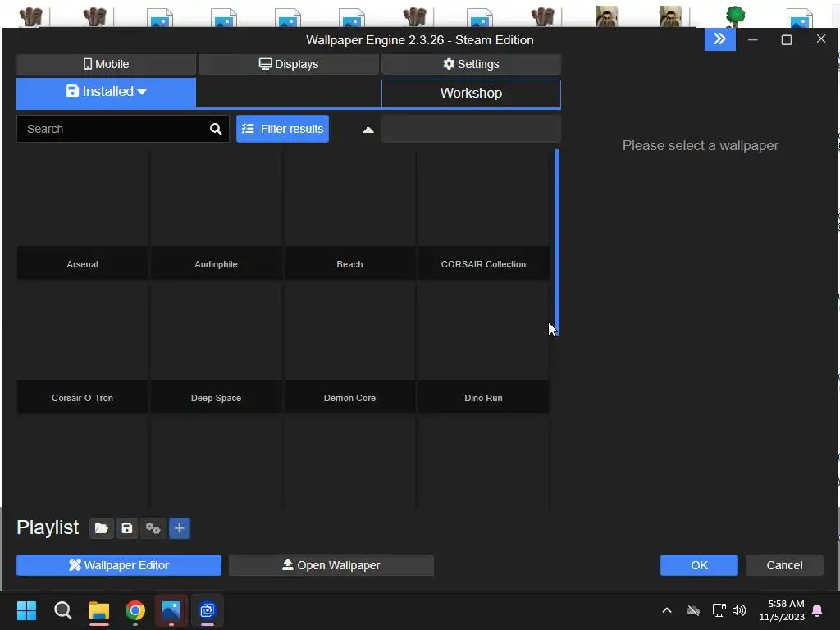Collapse the side panel double-arrow icon
Image resolution: width=840 pixels, height=630 pixels.
(x=720, y=39)
